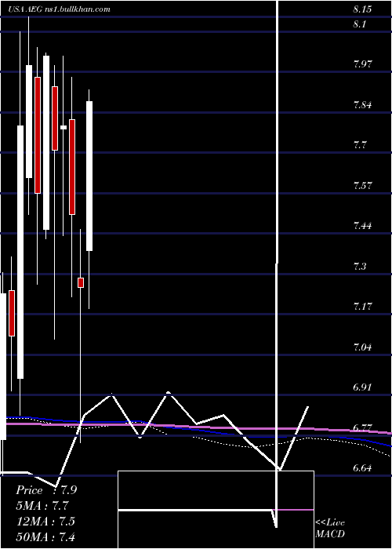Viewport: 392px width, 549px height.
Task: Click the 7.3 price axis label
Action: 360,266
